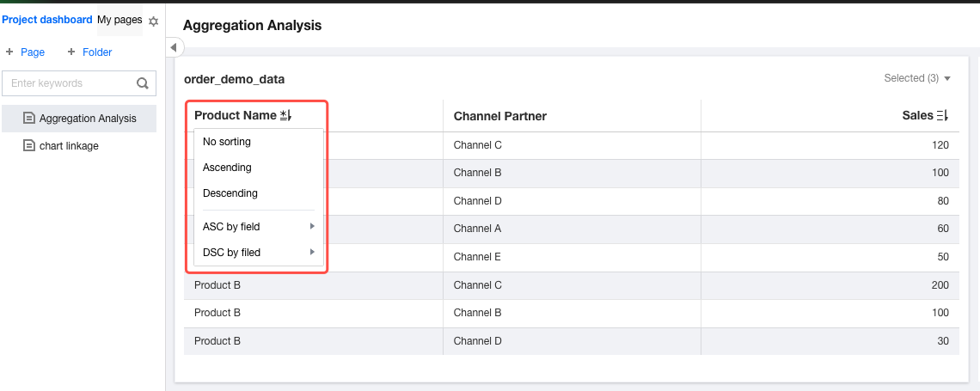Select No sorting option
The width and height of the screenshot is (980, 391).
click(227, 142)
